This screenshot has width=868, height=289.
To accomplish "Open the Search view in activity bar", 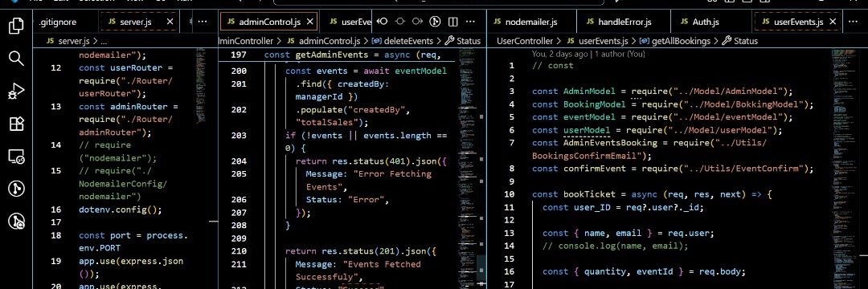I will [17, 58].
